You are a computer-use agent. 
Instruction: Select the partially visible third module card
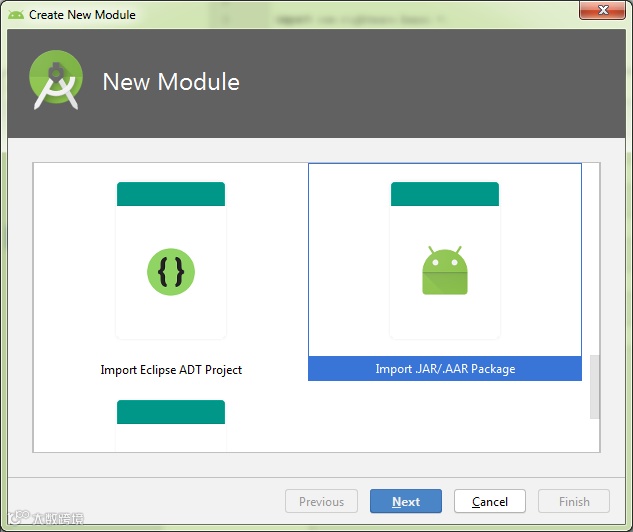171,425
